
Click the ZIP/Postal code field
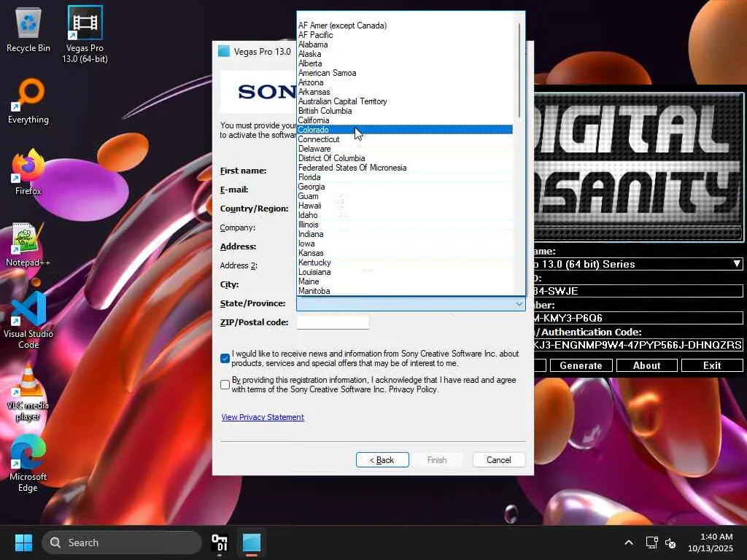pos(333,322)
